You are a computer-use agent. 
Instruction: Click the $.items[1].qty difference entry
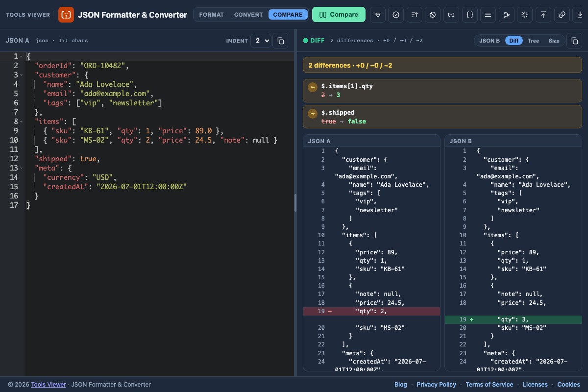tap(442, 91)
